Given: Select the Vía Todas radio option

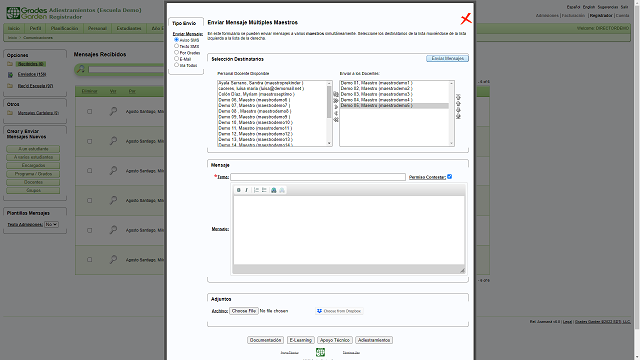Looking at the screenshot, I should [176, 65].
